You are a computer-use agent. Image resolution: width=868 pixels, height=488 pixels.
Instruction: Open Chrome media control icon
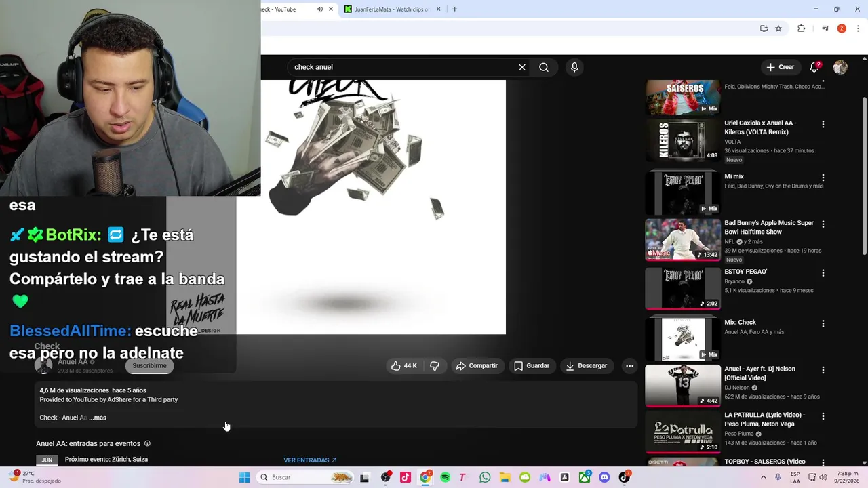[x=825, y=28]
